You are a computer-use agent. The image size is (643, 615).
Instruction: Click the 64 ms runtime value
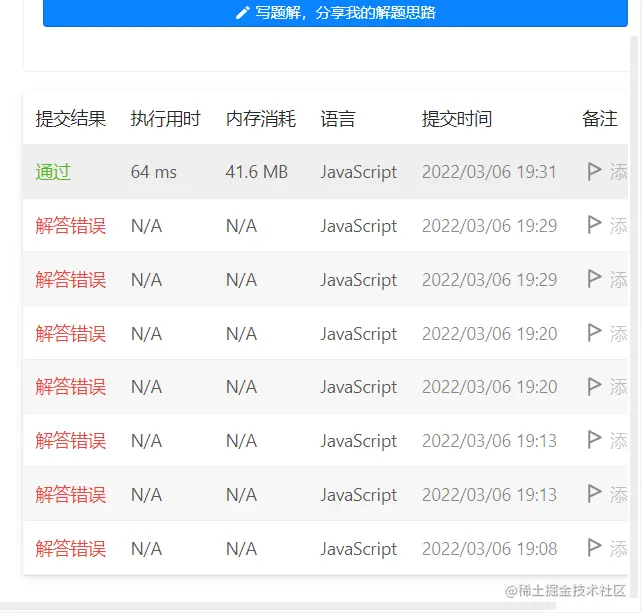pos(154,172)
